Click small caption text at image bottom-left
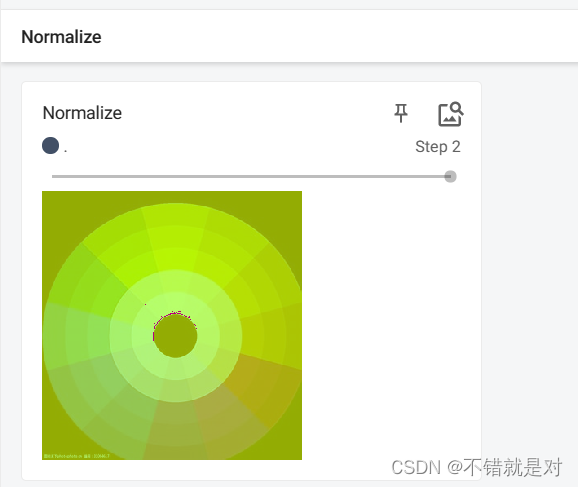This screenshot has width=578, height=487. 76,456
